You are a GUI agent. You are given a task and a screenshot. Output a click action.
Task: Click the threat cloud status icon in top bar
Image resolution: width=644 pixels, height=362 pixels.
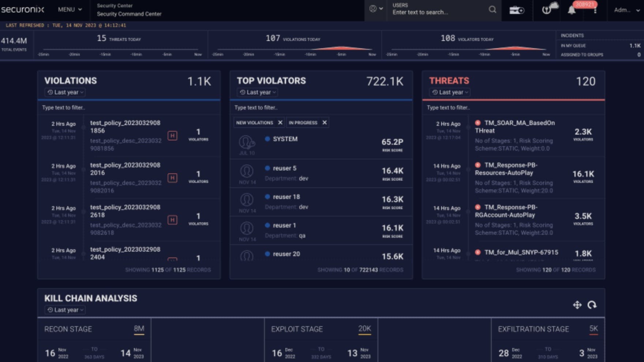click(547, 10)
